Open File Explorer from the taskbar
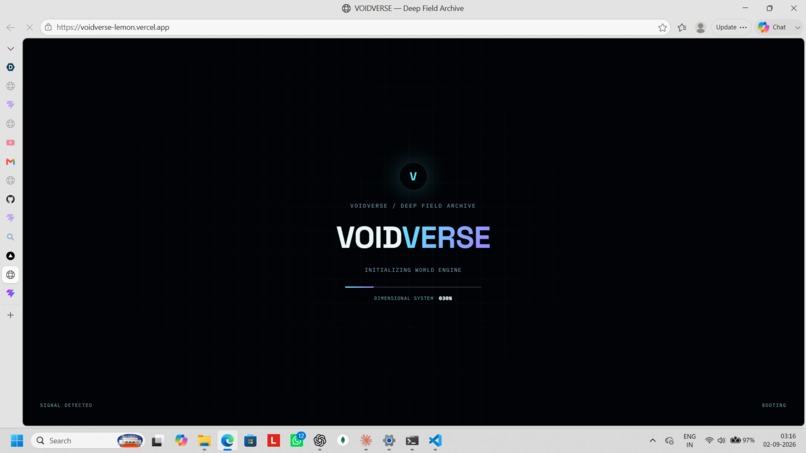The width and height of the screenshot is (806, 453). (x=204, y=441)
